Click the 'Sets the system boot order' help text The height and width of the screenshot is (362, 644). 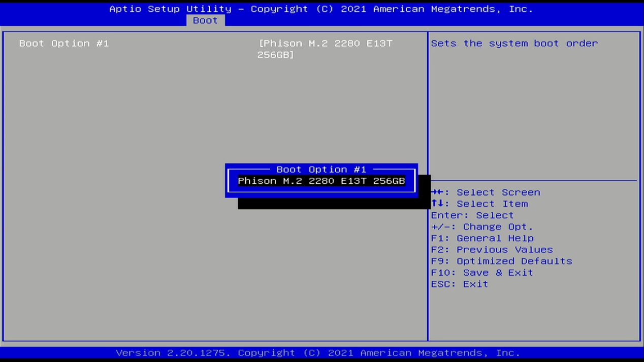pyautogui.click(x=514, y=44)
